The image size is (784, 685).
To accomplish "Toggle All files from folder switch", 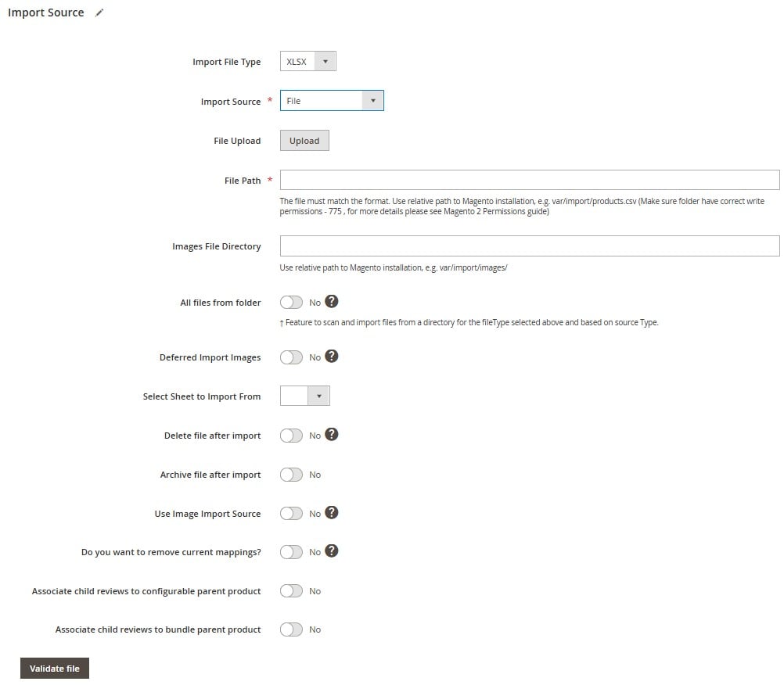I will tap(291, 303).
